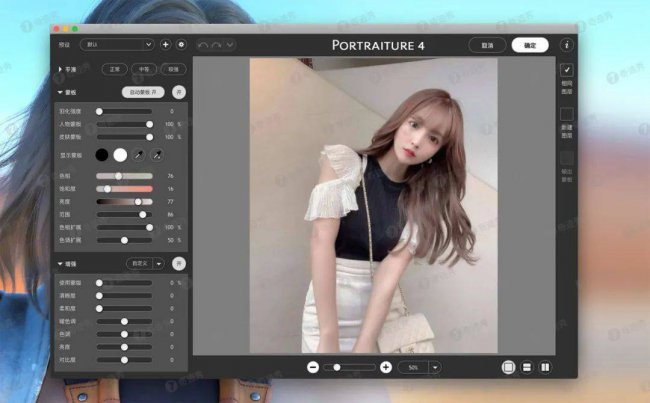650x403 pixels.
Task: Click the 范围 value field showing 86
Action: coord(170,215)
